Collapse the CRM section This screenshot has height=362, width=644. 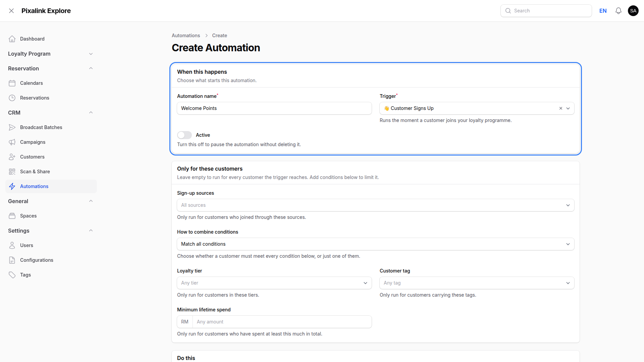coord(91,113)
